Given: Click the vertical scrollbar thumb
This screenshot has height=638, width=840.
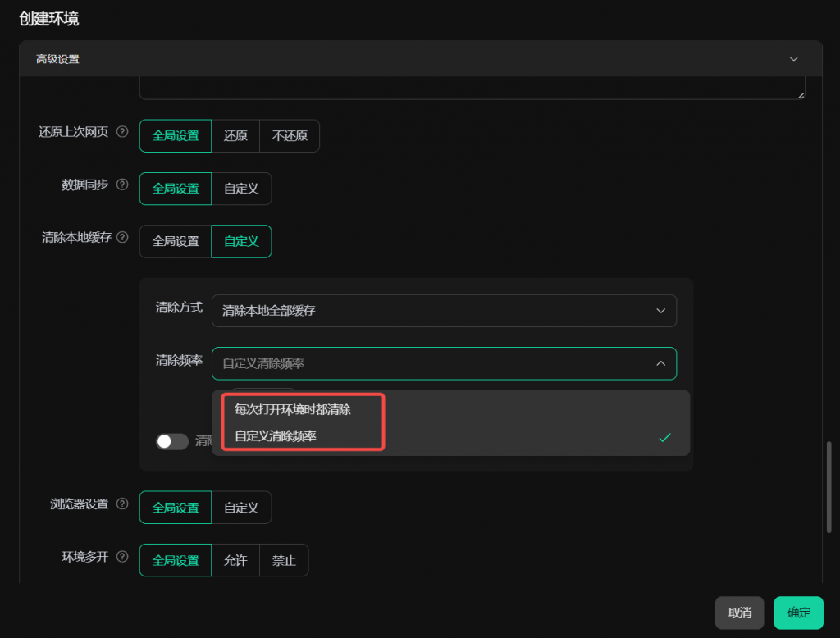Looking at the screenshot, I should pyautogui.click(x=829, y=486).
